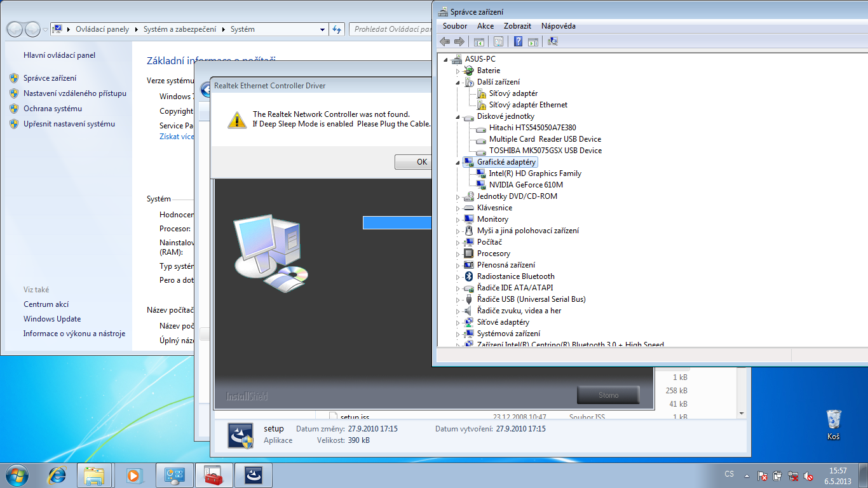Select Multiple Card Reader USB Device entry

click(x=545, y=139)
